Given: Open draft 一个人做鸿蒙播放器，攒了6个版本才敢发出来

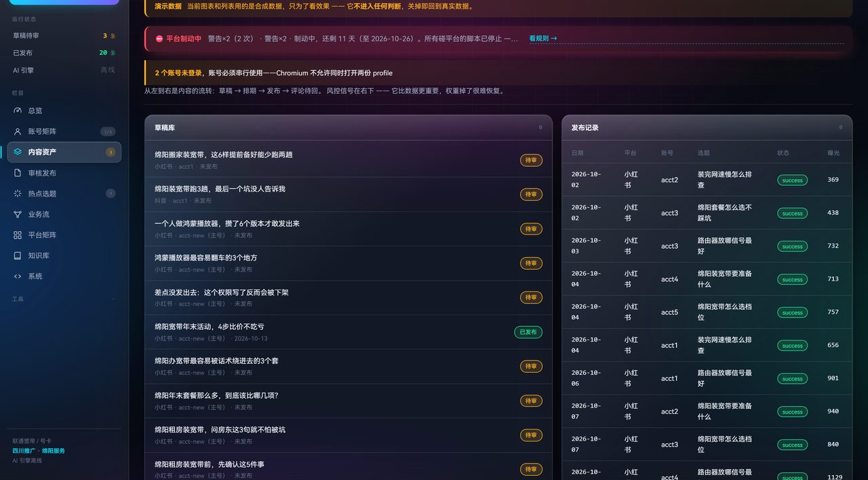Looking at the screenshot, I should pos(227,223).
